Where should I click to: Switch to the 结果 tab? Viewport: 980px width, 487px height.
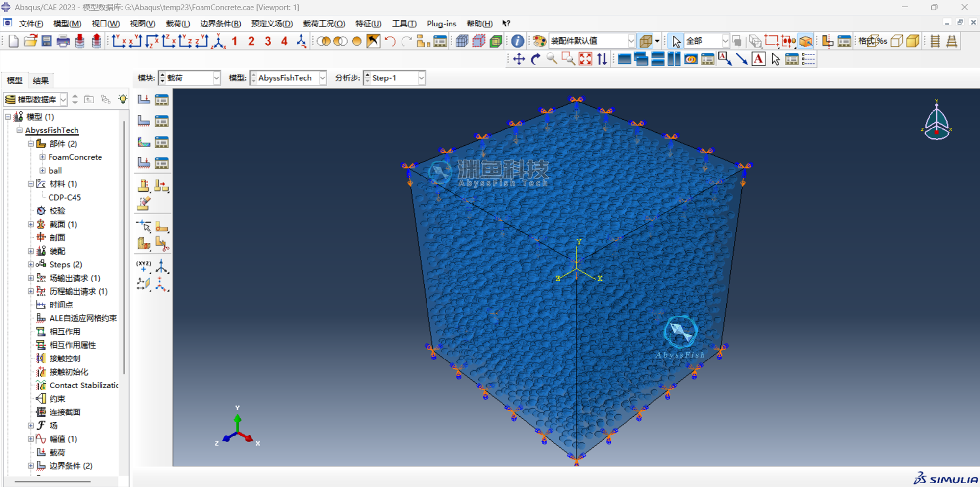coord(41,81)
